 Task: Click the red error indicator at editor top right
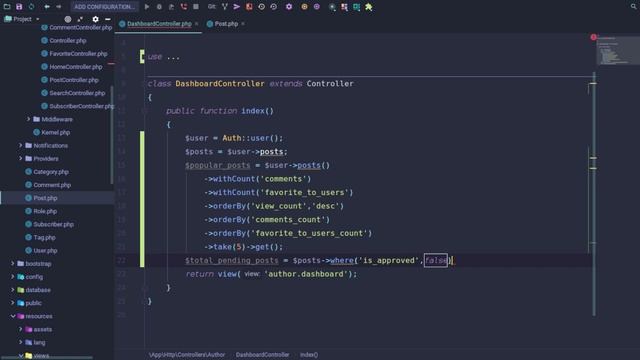593,37
